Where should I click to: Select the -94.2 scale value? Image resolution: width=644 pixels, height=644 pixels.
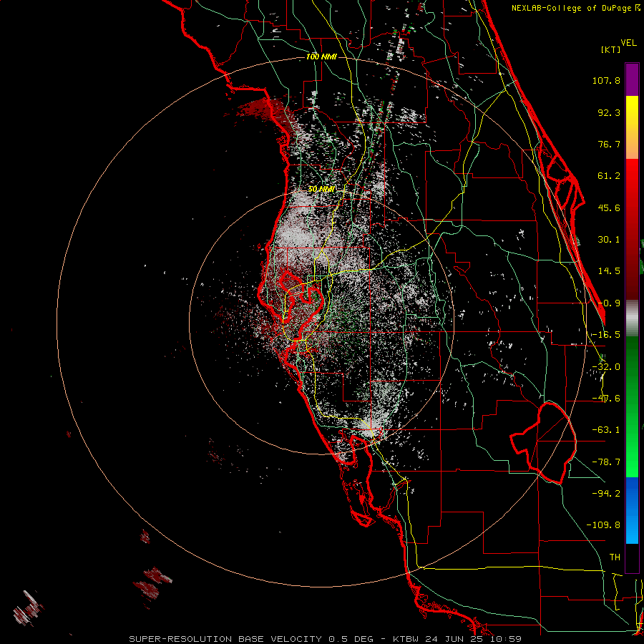pos(606,494)
